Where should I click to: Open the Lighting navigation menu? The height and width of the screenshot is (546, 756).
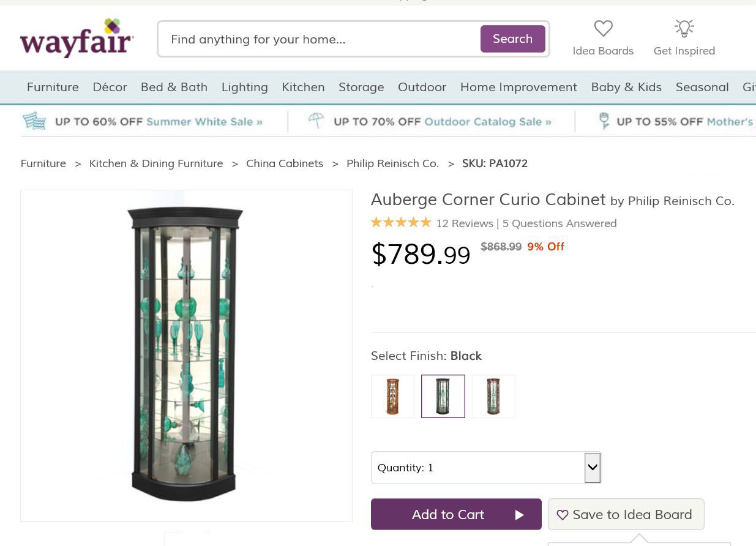tap(244, 87)
